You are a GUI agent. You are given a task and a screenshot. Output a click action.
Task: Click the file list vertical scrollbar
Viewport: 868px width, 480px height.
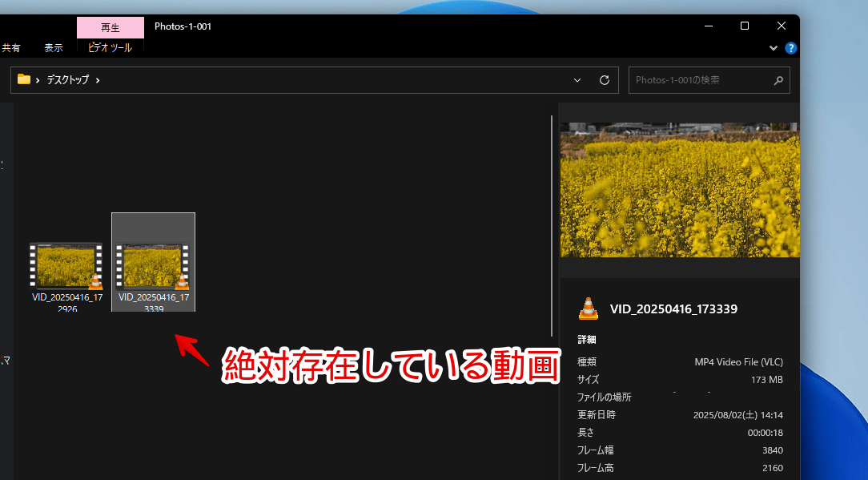[552, 224]
